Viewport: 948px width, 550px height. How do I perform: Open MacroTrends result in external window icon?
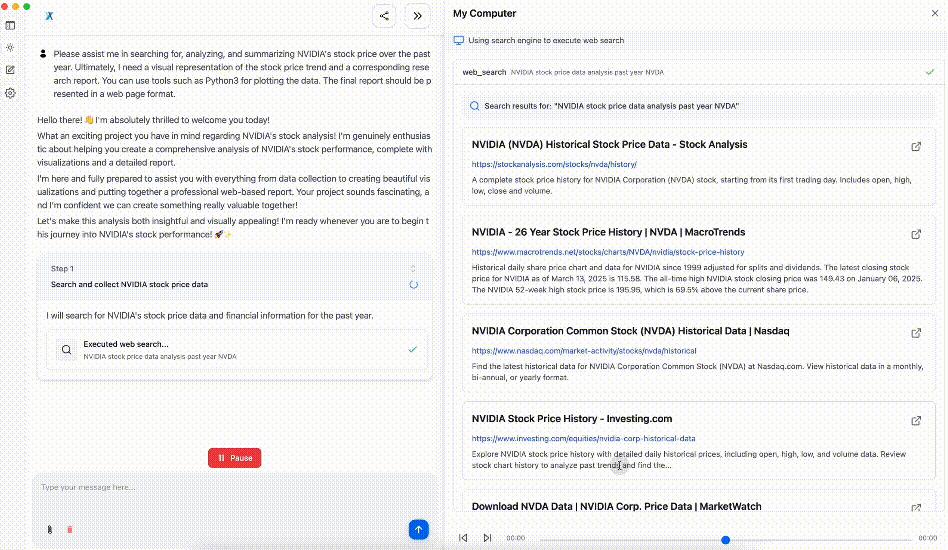pos(916,234)
